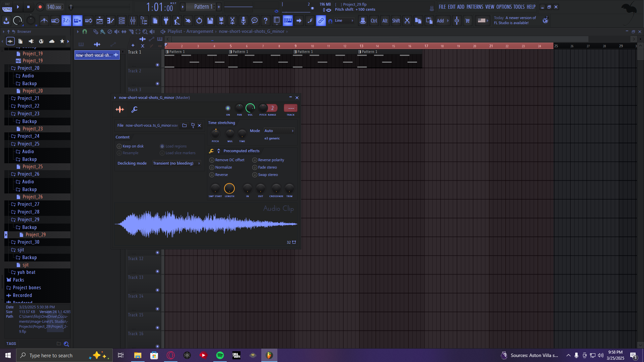Open the mixer from the toolbar
This screenshot has width=644, height=362.
[133, 21]
